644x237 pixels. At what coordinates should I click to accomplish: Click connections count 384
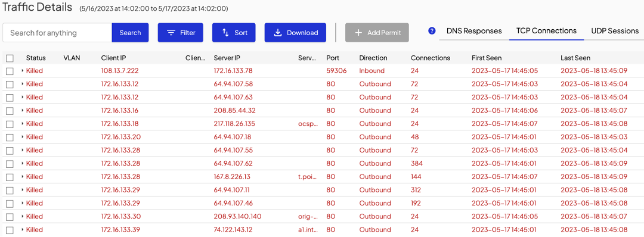[416, 163]
